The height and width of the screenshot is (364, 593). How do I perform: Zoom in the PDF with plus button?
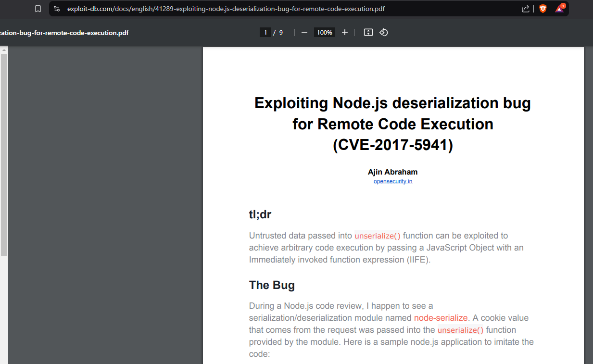click(x=344, y=32)
